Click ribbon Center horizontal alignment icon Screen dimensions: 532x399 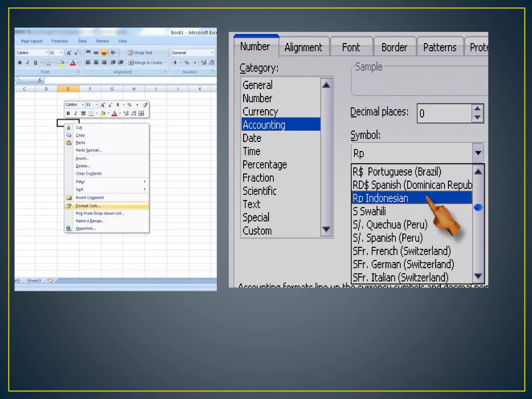96,63
